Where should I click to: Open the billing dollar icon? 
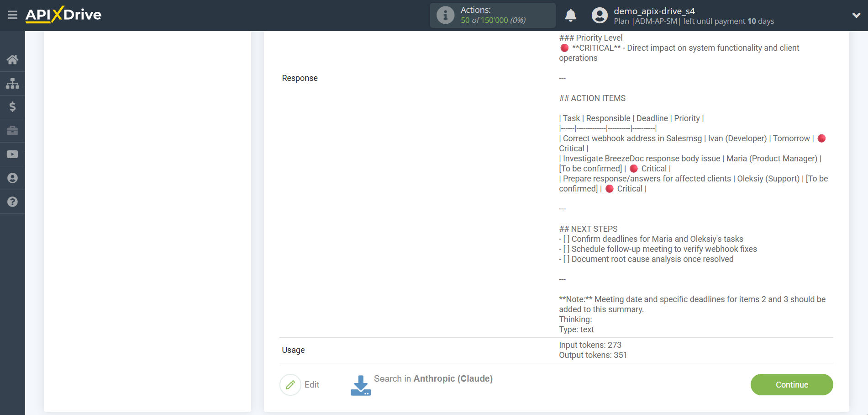12,107
